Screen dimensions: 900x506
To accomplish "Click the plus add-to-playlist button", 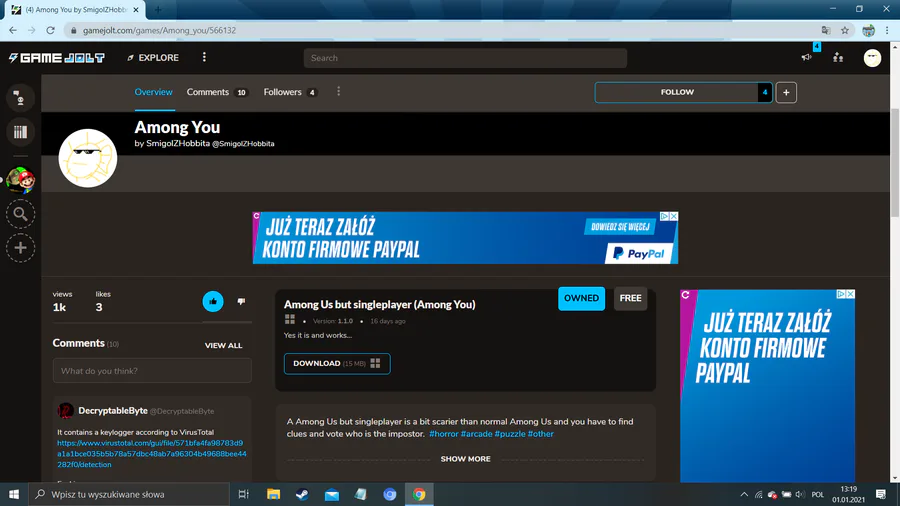I will click(x=786, y=92).
